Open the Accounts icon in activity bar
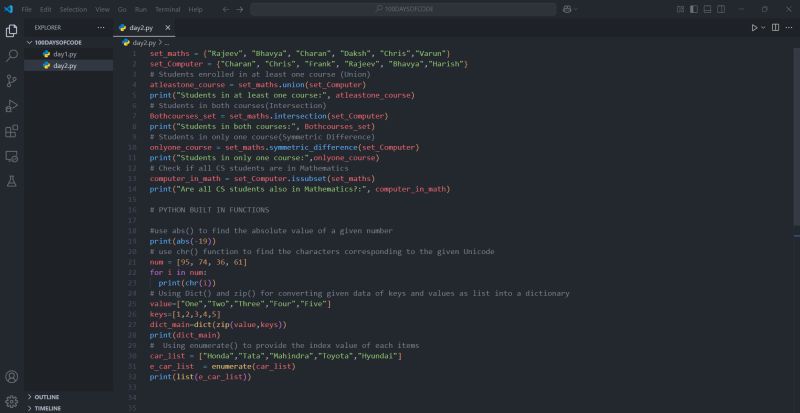The height and width of the screenshot is (413, 800). (x=12, y=377)
